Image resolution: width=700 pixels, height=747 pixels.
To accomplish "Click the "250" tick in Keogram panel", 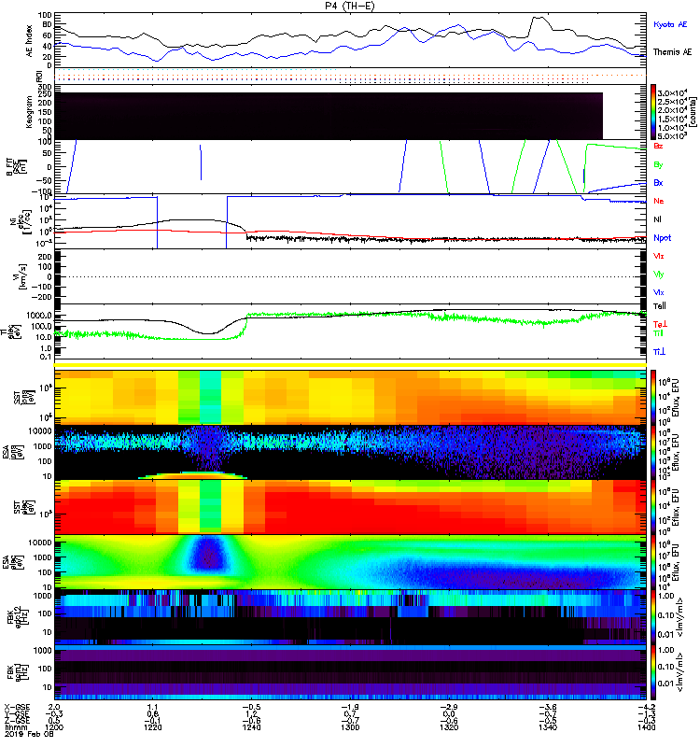I will (x=45, y=94).
